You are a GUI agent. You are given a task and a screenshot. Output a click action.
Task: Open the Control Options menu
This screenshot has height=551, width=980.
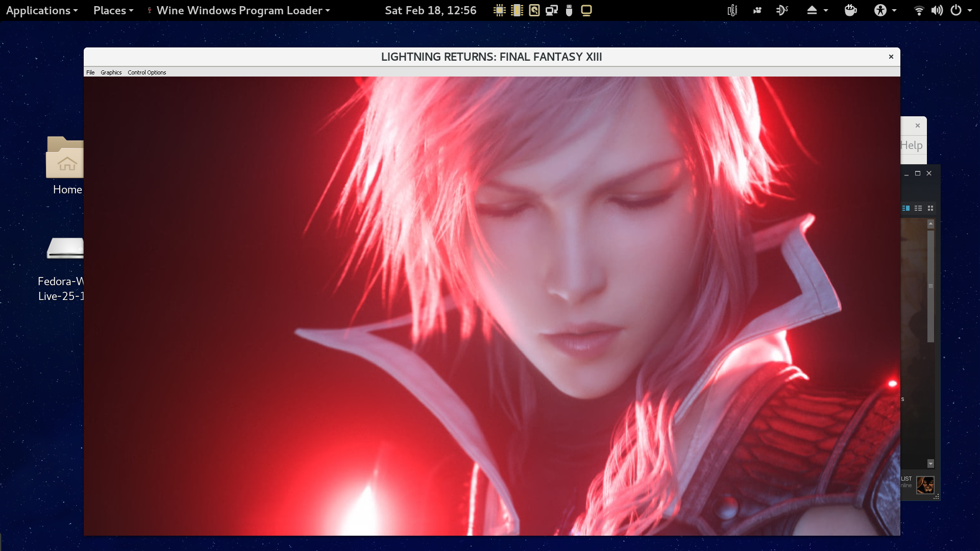click(x=147, y=72)
